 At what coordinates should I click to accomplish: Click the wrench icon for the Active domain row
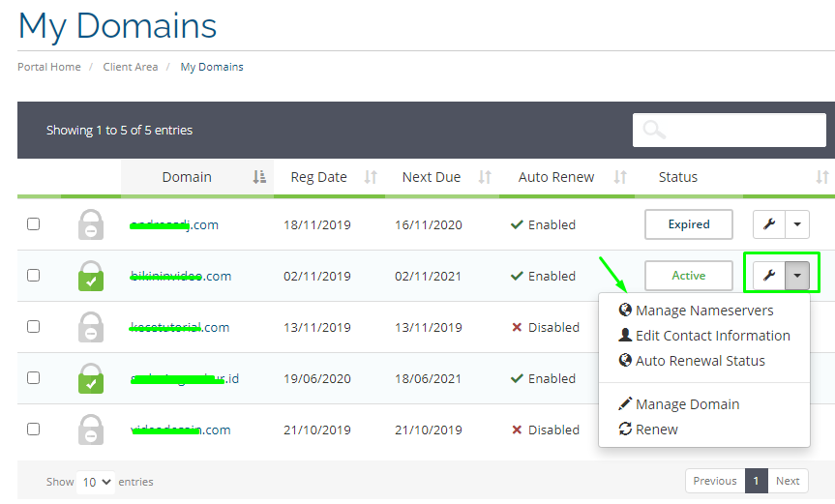pos(769,276)
